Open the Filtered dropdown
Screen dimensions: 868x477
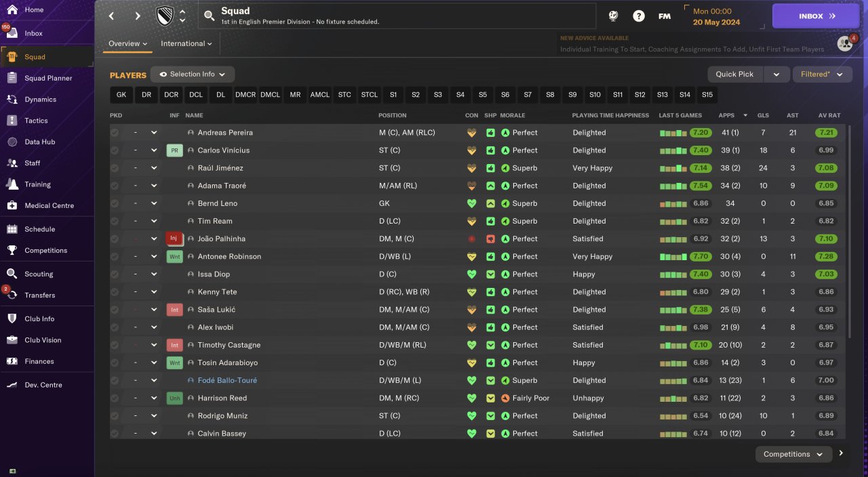(x=822, y=75)
